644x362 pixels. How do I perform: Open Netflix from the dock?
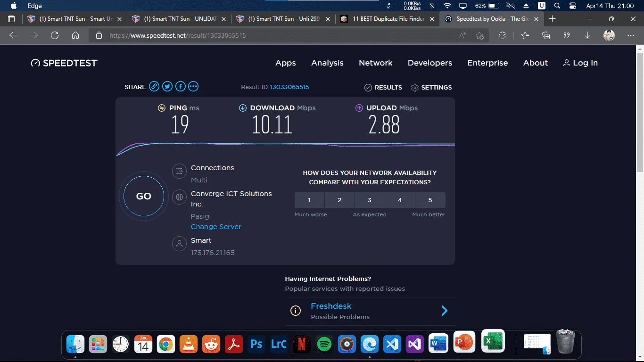(x=301, y=345)
